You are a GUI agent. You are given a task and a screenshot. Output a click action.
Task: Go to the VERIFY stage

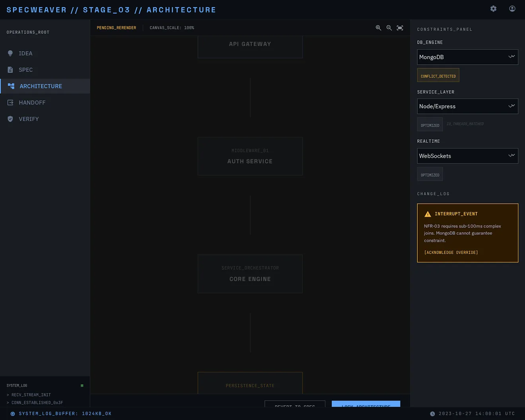coord(45,119)
